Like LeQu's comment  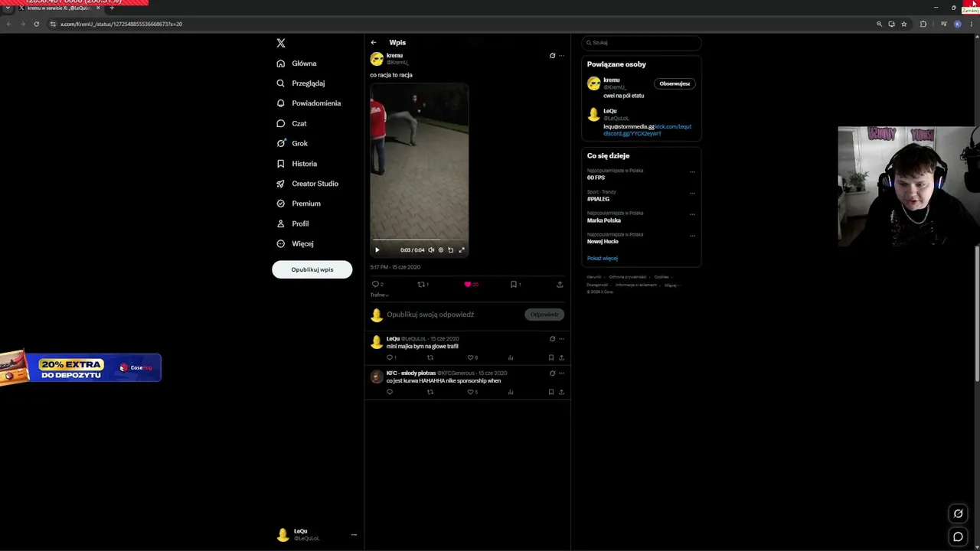tap(472, 357)
